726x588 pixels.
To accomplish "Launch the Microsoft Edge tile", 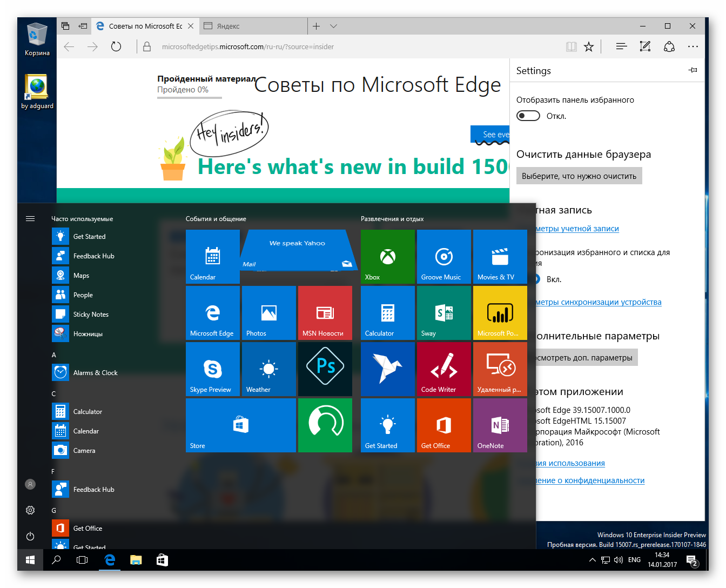I will pos(213,313).
